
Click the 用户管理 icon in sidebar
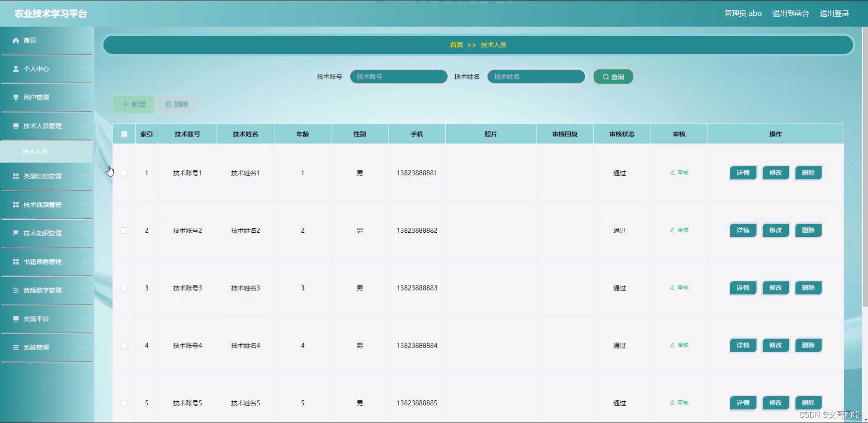click(15, 97)
